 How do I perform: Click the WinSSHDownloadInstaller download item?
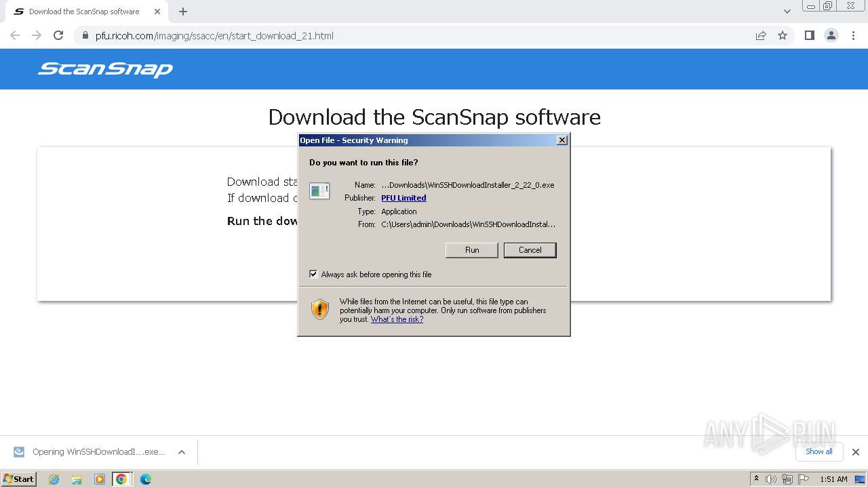coord(98,452)
